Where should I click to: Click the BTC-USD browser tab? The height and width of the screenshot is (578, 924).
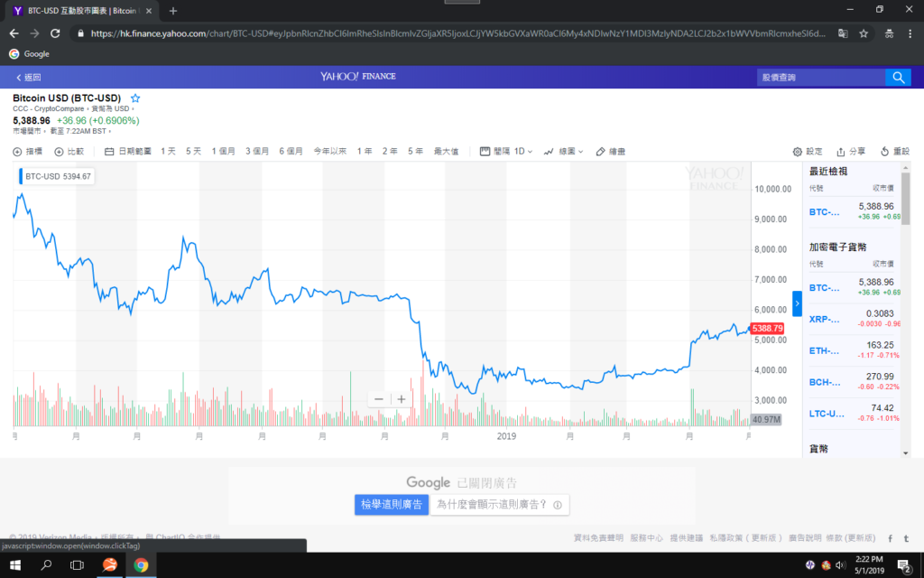pyautogui.click(x=82, y=11)
